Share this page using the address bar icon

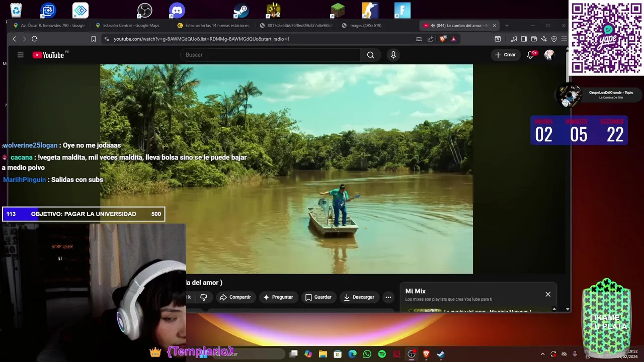430,39
